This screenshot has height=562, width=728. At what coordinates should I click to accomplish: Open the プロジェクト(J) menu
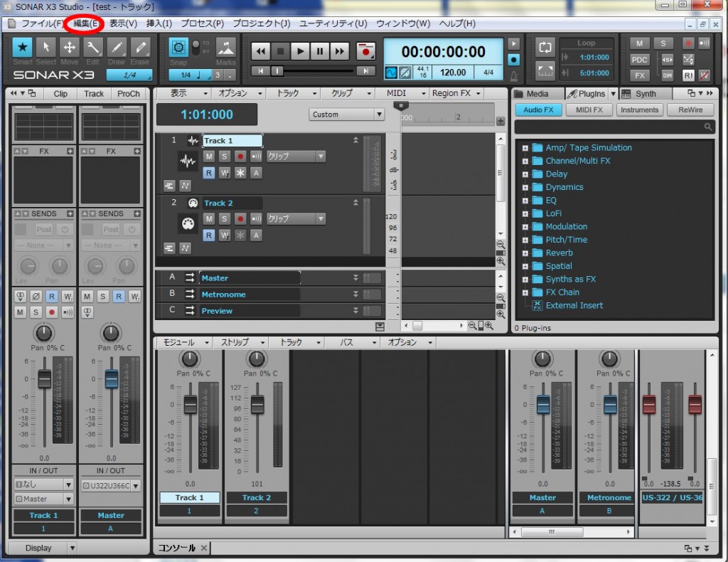click(x=262, y=23)
